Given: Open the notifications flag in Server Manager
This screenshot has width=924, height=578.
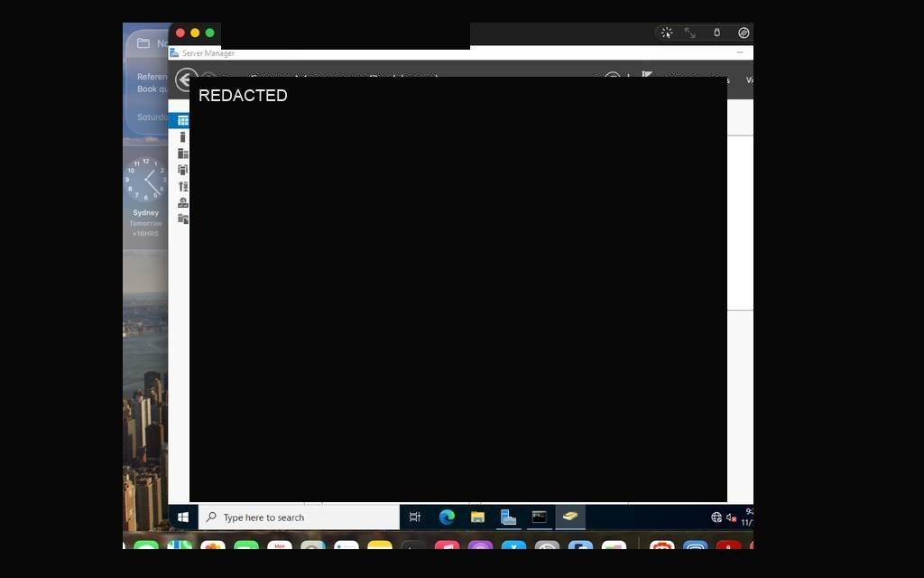Looking at the screenshot, I should [647, 75].
